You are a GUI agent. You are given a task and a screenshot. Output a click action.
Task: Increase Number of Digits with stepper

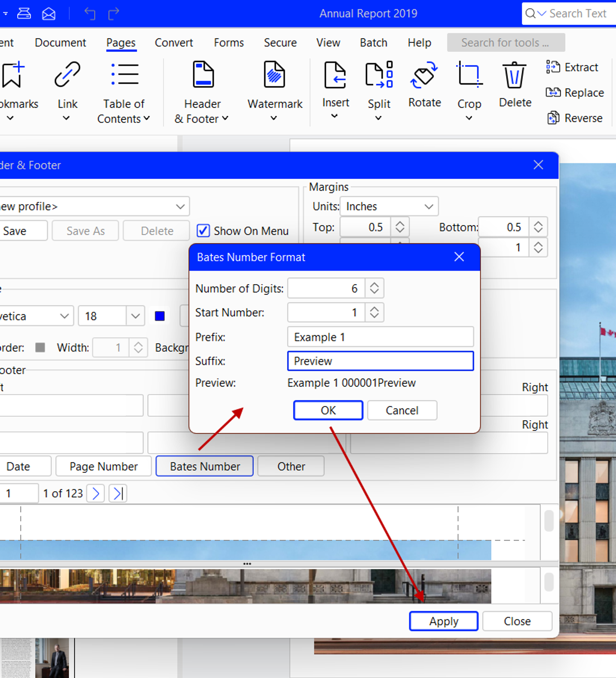374,285
